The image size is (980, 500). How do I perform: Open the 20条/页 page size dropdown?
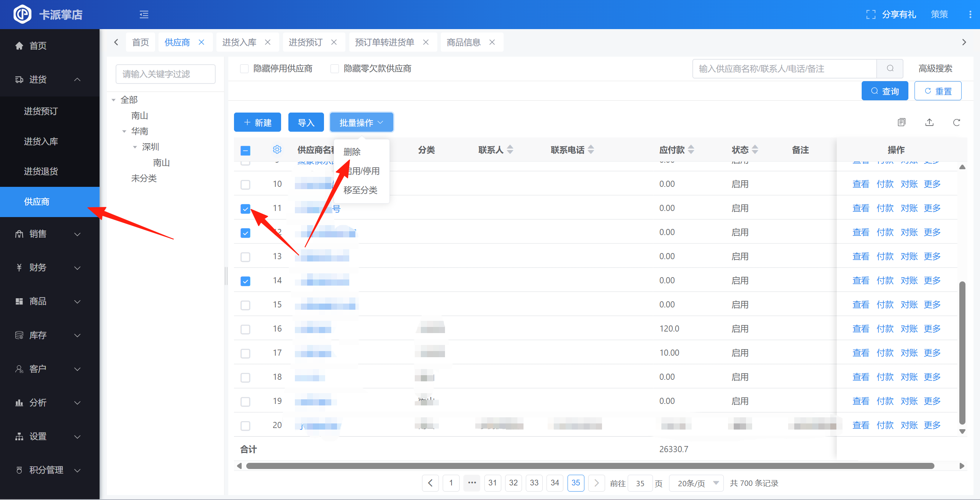click(696, 483)
